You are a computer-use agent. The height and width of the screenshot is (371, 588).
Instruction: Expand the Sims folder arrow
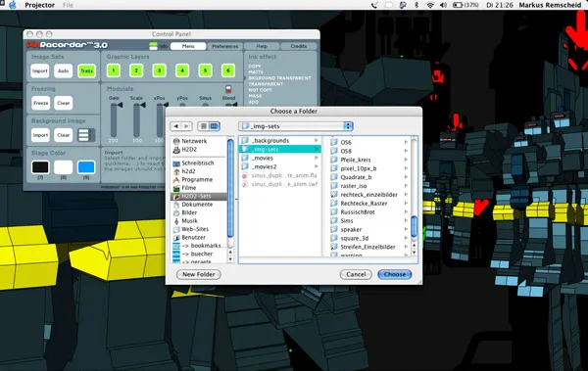point(406,220)
